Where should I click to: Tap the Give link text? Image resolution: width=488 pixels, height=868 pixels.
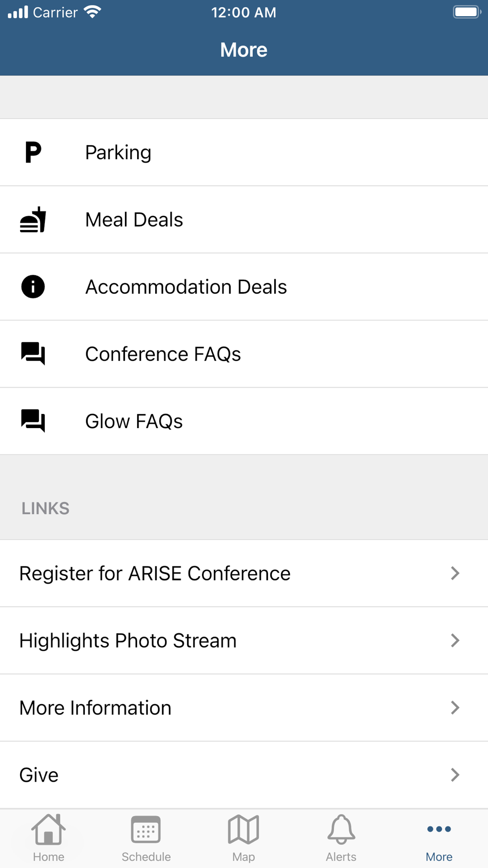click(39, 775)
